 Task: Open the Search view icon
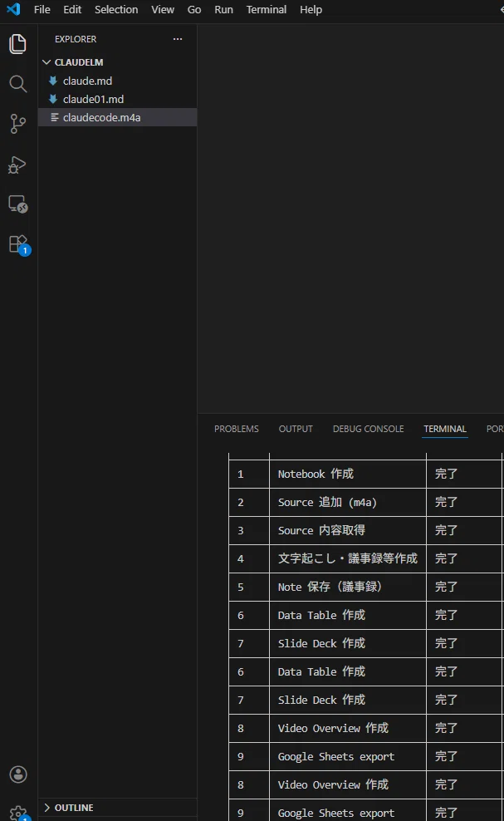pos(17,84)
